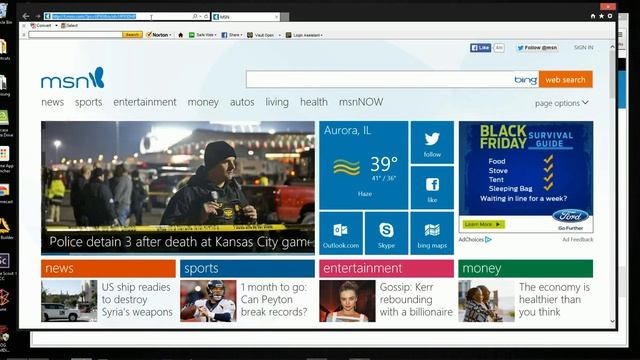Open the Facebook Share dropdown
The image size is (640, 360).
click(x=232, y=35)
